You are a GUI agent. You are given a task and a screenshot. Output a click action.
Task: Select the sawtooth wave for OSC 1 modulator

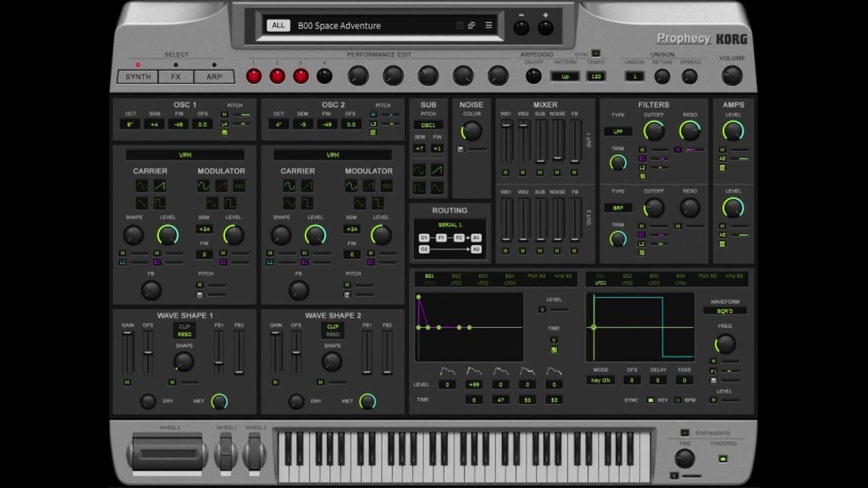pos(221,186)
